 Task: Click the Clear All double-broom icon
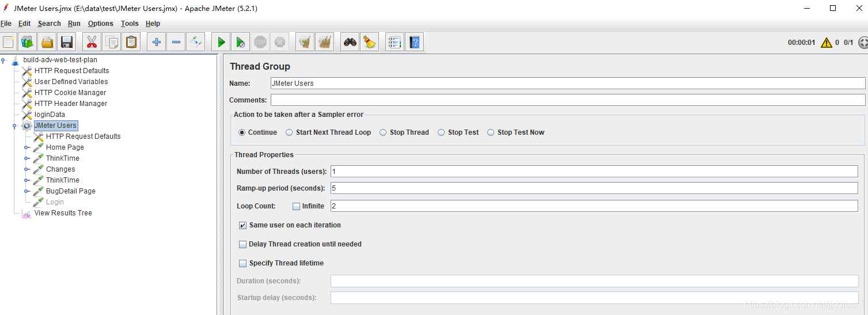(325, 42)
